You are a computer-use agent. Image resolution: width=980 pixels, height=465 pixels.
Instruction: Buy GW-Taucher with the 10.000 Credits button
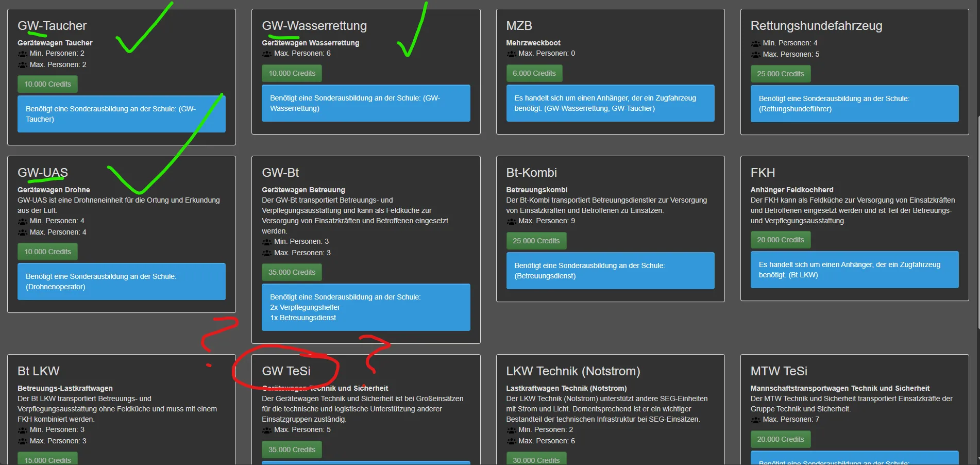tap(47, 84)
